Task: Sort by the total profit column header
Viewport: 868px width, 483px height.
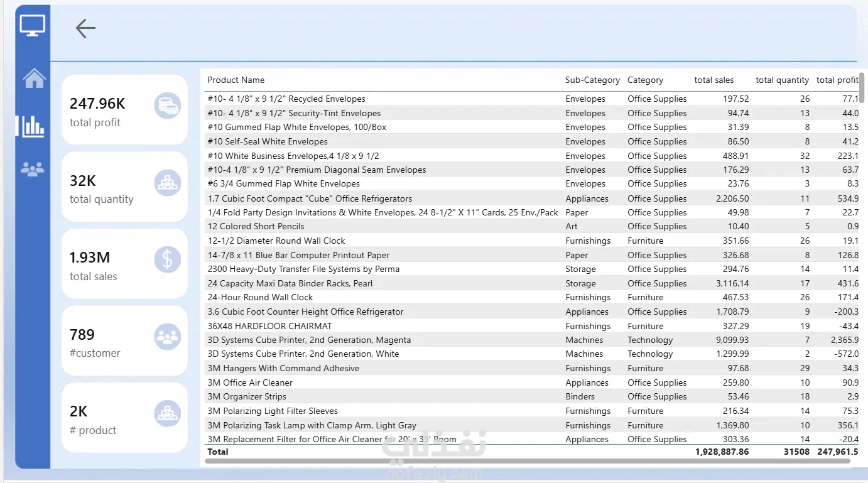Action: point(837,80)
